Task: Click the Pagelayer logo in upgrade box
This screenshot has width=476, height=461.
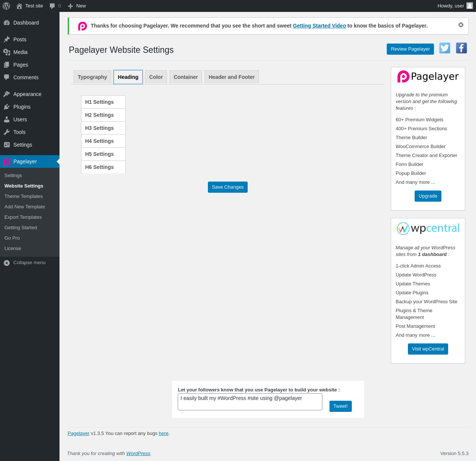Action: [x=428, y=77]
